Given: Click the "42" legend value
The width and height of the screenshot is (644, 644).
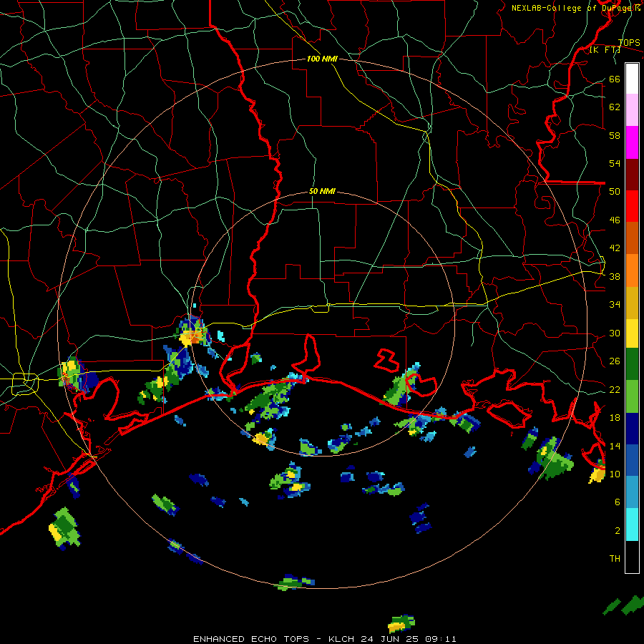Looking at the screenshot, I should point(615,248).
